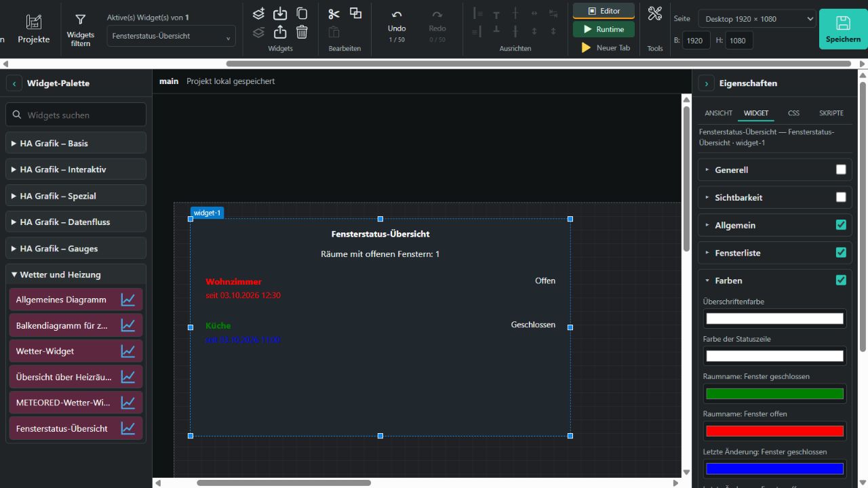Open the Desktop 1920 × 1080 dropdown
The image size is (868, 488).
coord(757,19)
